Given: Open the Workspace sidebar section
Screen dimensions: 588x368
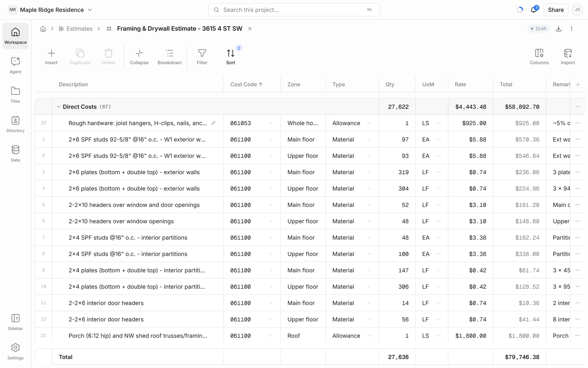Looking at the screenshot, I should point(15,36).
